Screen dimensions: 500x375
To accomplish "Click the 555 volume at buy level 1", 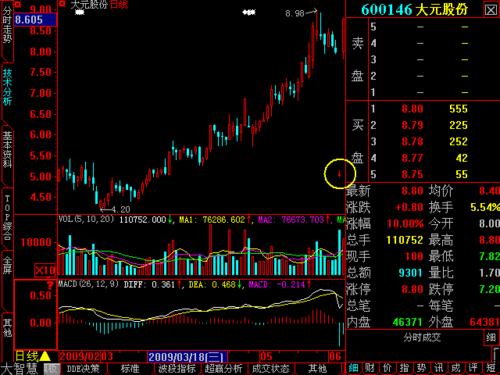I will click(x=458, y=109).
